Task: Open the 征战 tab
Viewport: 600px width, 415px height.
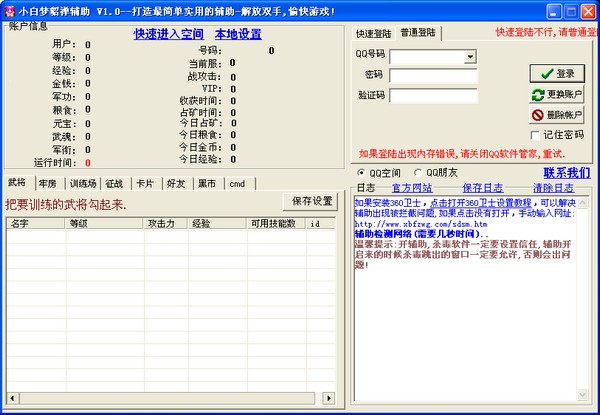Action: pos(114,184)
